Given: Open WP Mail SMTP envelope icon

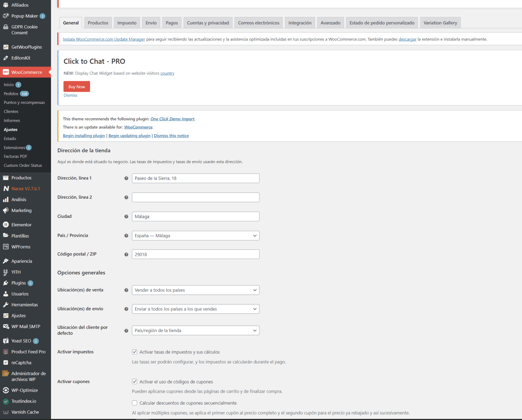Looking at the screenshot, I should pos(6,327).
